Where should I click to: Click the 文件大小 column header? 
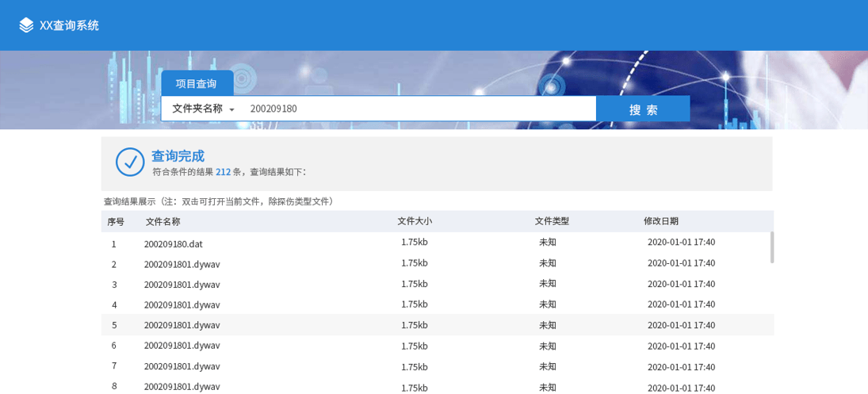pos(415,221)
